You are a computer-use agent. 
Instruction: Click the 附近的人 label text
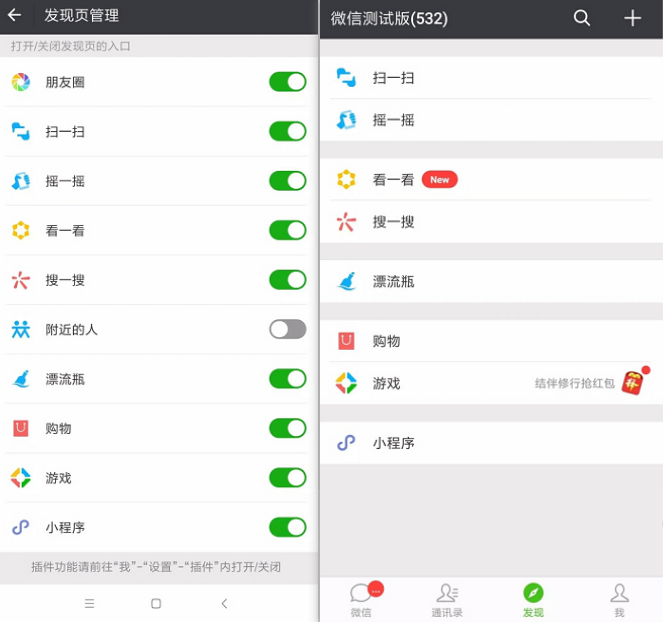[71, 329]
